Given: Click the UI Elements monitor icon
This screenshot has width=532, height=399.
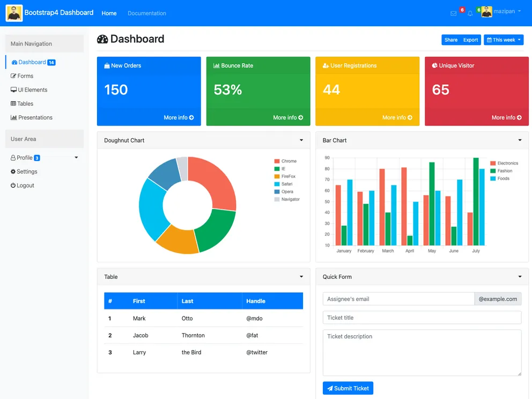Looking at the screenshot, I should pos(14,90).
